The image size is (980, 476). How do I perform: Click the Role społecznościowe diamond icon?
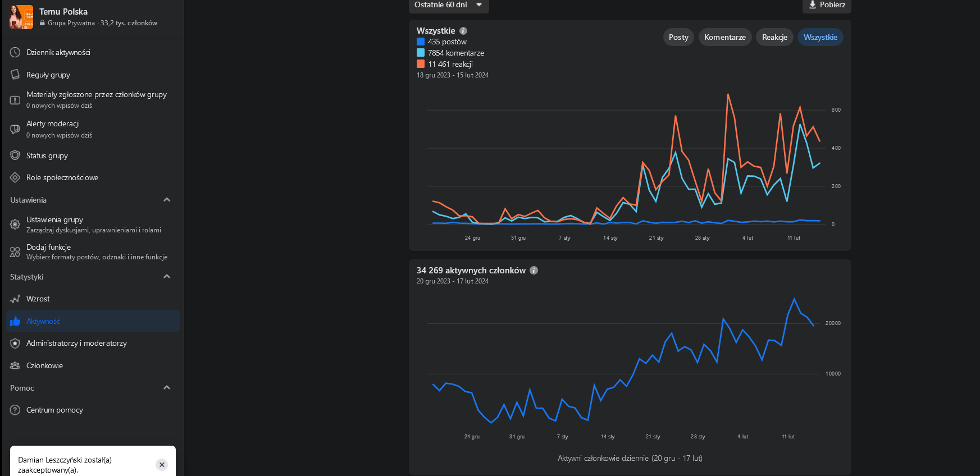tap(15, 177)
